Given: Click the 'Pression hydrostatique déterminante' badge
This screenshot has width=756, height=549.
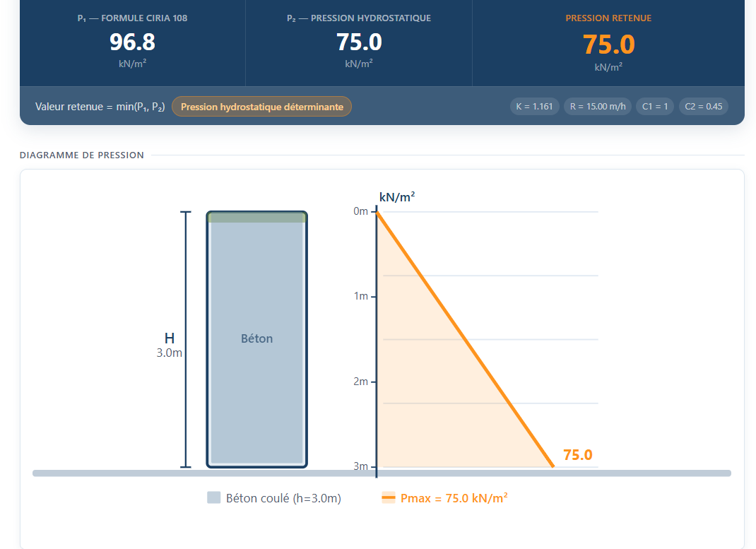Looking at the screenshot, I should 262,107.
